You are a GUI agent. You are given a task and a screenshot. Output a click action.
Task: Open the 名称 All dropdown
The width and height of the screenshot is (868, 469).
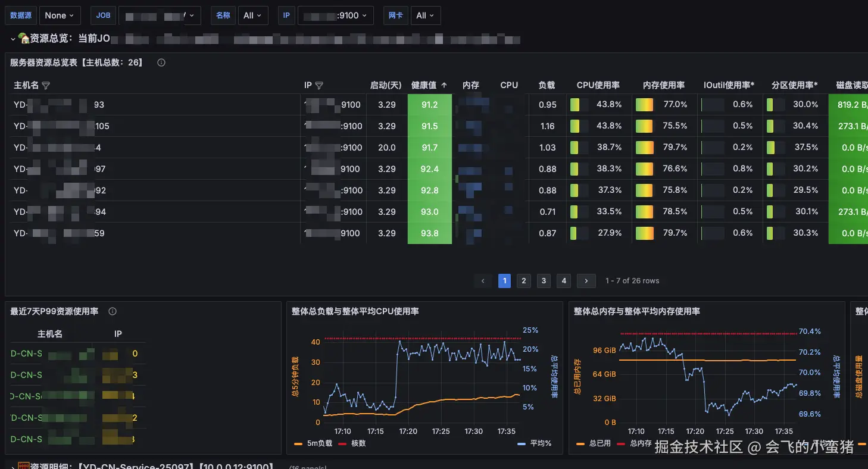[252, 15]
